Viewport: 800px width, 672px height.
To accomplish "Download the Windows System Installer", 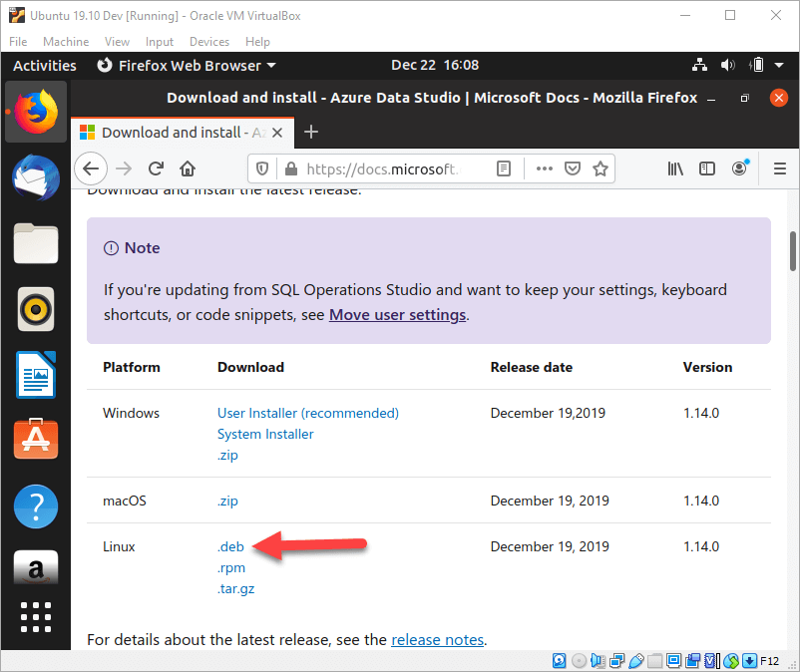I will coord(265,434).
